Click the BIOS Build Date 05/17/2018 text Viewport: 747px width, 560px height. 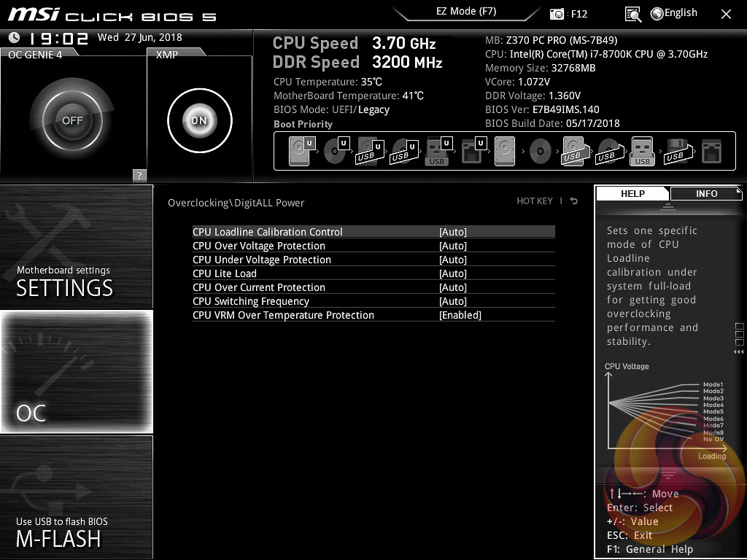(x=552, y=123)
